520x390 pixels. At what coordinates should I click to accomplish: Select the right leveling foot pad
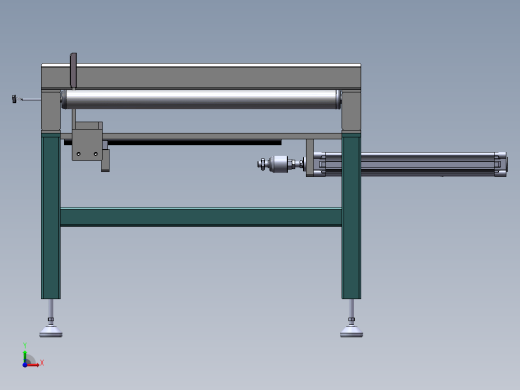click(x=351, y=331)
